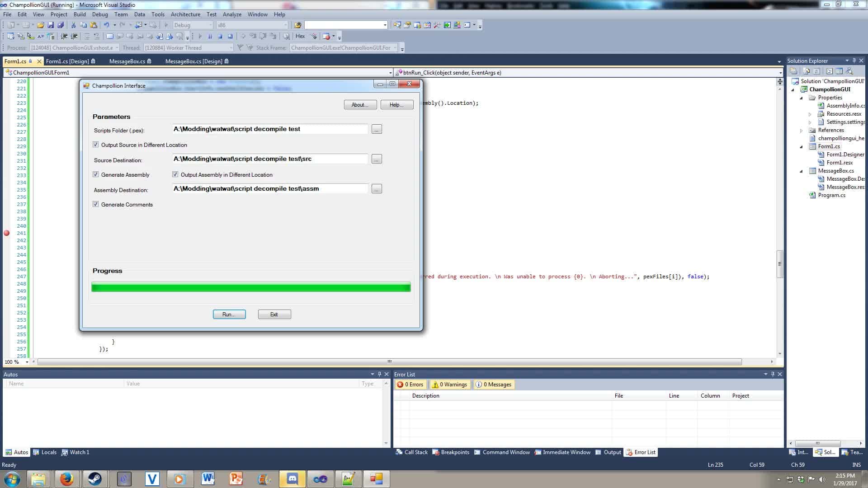Screen dimensions: 868x488
Task: Click browse button for Assembly Destination
Action: (x=377, y=189)
